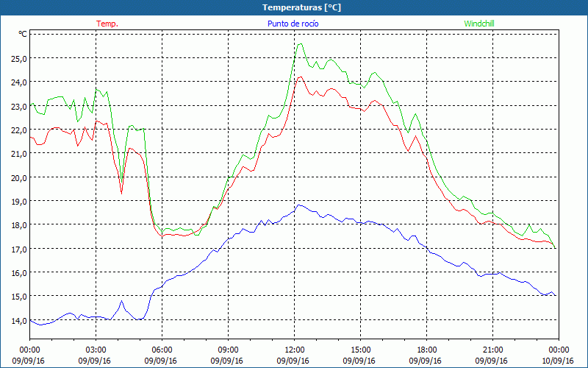Click the 10/09/16 date label

point(558,361)
